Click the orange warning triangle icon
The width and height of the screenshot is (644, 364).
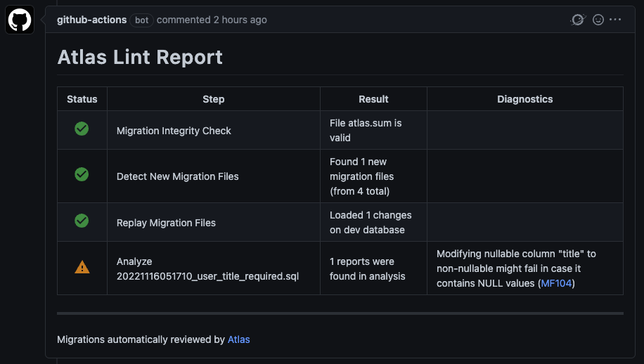tap(82, 267)
